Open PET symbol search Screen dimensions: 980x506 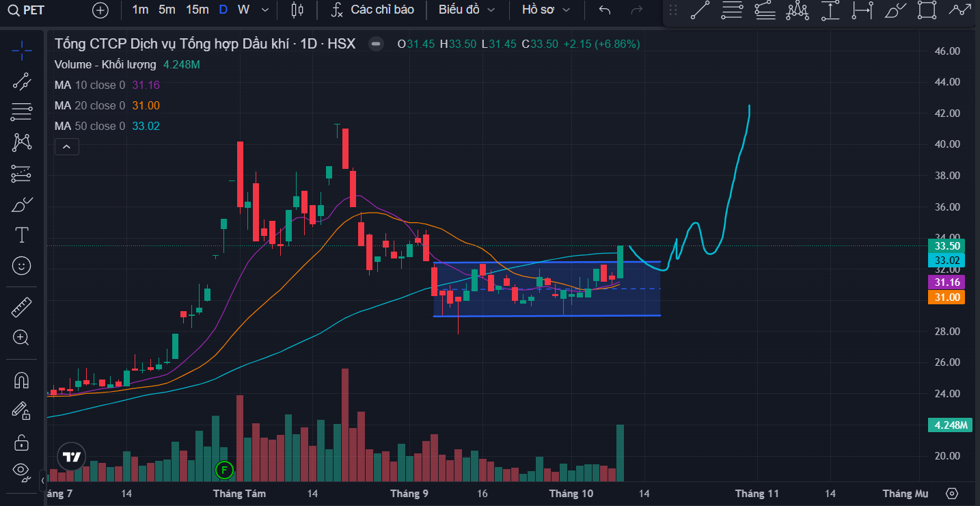pyautogui.click(x=27, y=10)
